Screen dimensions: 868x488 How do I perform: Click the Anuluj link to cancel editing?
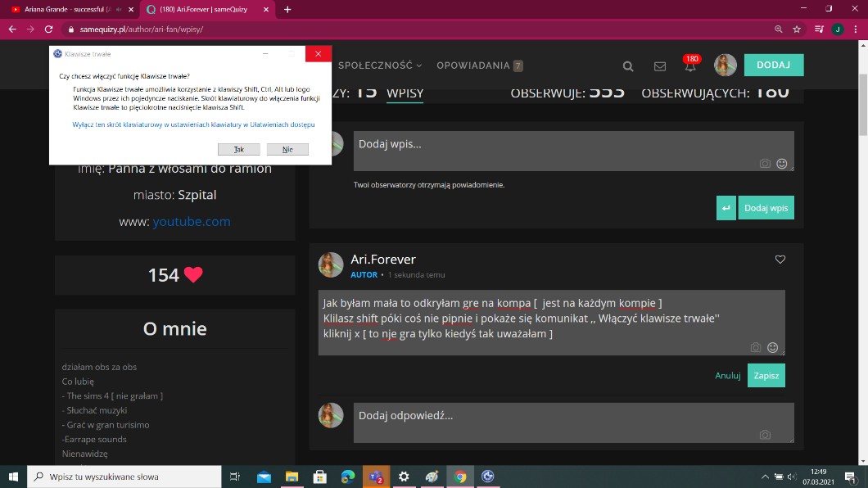pos(727,376)
